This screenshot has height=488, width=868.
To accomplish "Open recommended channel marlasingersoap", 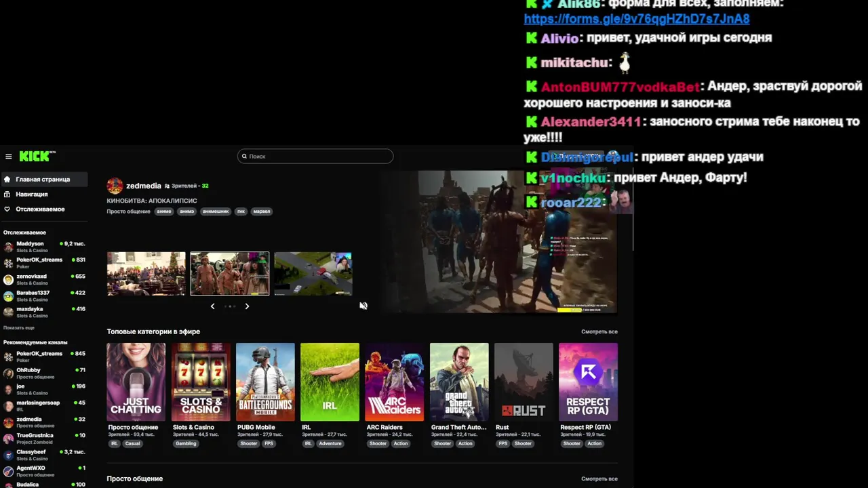I will coord(44,405).
